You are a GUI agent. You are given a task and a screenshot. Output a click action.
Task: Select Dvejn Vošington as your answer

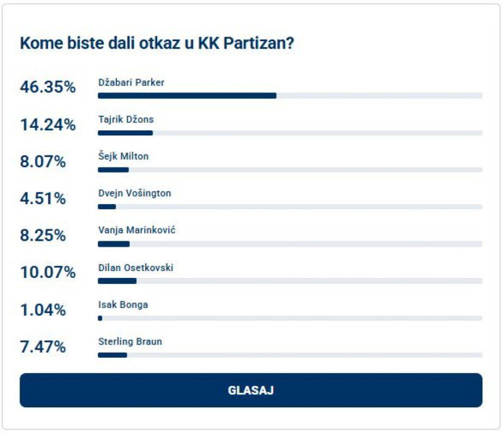[134, 193]
